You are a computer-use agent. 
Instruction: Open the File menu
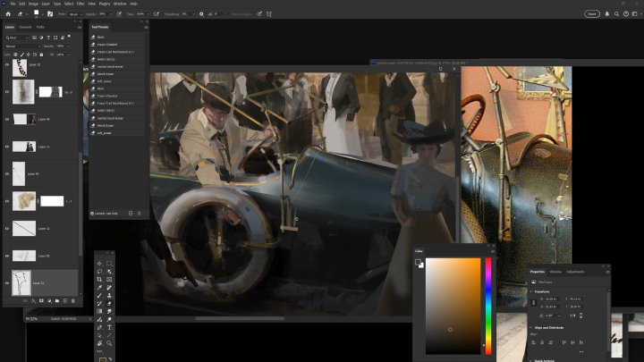pyautogui.click(x=13, y=4)
